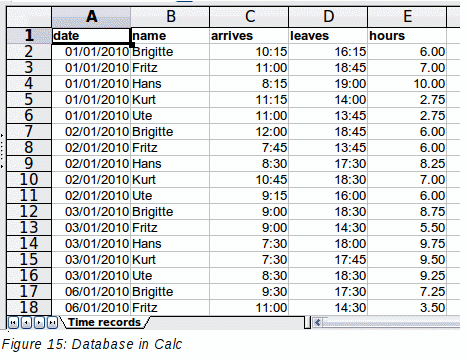
Task: Click the horizontal scrollbar left arrow
Action: 317,322
